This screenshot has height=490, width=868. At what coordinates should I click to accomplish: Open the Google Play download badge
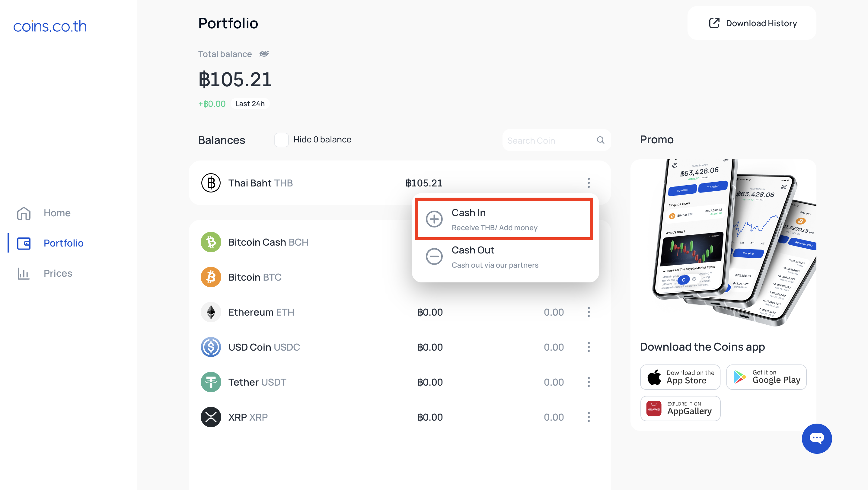pos(767,377)
